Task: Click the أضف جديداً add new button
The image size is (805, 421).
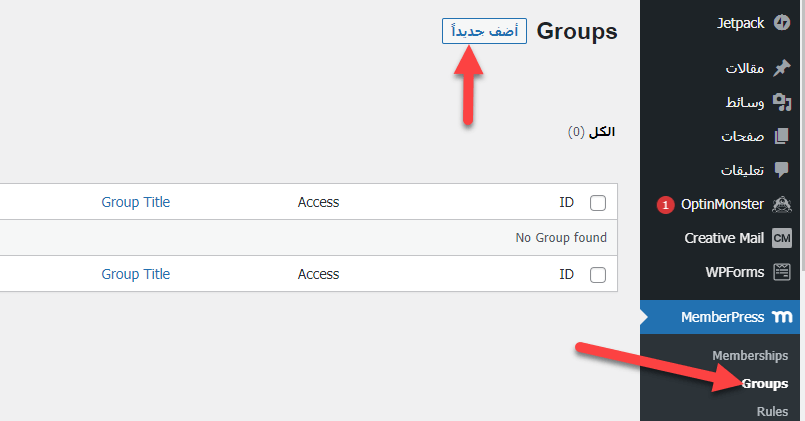Action: 484,31
